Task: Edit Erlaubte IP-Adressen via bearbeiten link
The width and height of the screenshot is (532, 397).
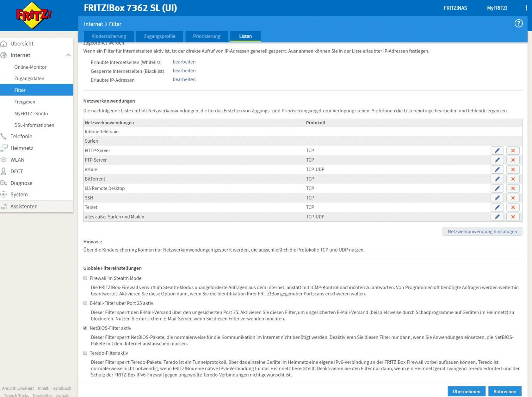Action: coord(184,79)
